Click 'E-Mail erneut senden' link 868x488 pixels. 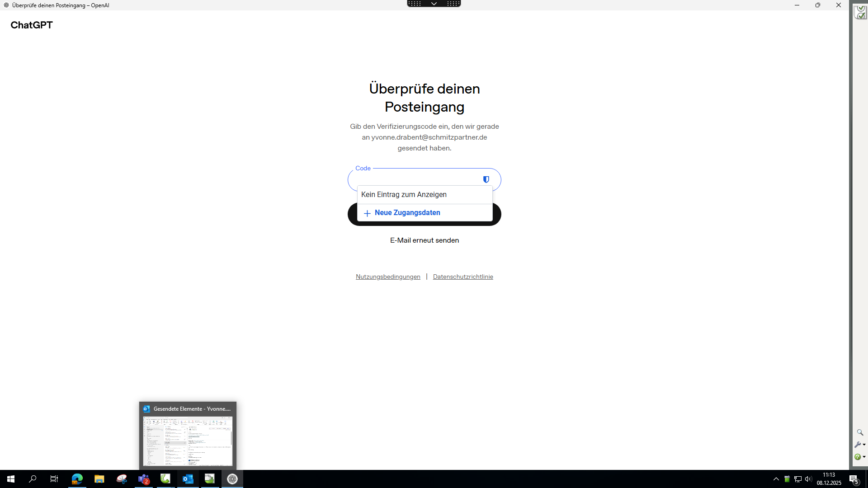point(424,240)
